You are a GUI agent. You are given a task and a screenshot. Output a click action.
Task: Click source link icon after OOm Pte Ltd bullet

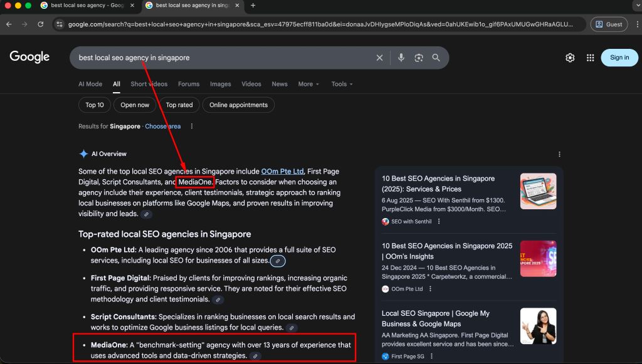[x=278, y=261]
